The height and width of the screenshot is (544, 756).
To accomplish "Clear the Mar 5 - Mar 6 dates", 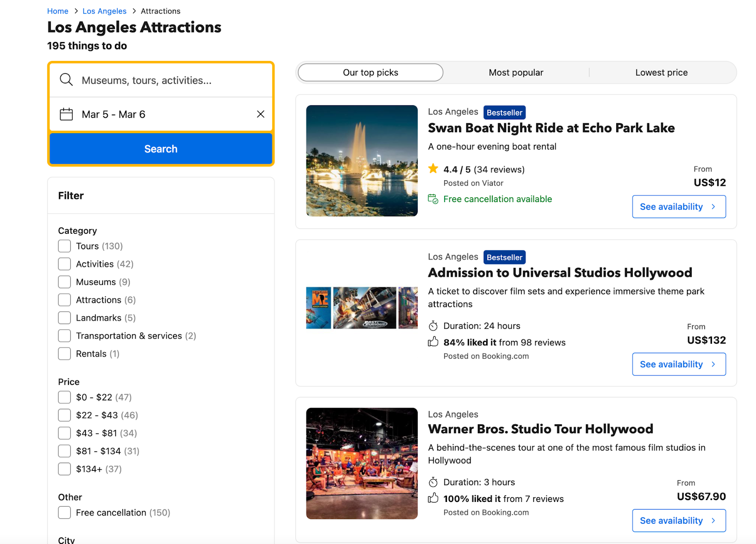I will (x=260, y=114).
